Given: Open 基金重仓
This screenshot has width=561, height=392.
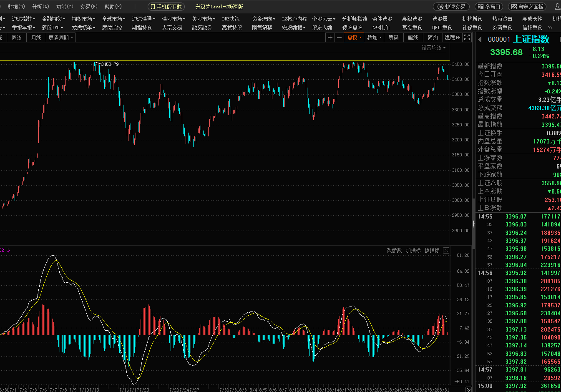Looking at the screenshot, I should pos(412,28).
